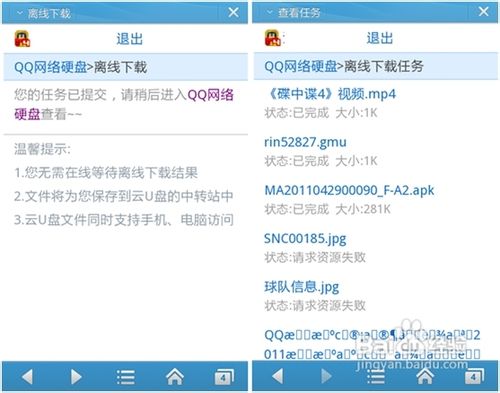500x393 pixels.
Task: Tap the forward arrow in the right screen's bottom bar
Action: (326, 376)
